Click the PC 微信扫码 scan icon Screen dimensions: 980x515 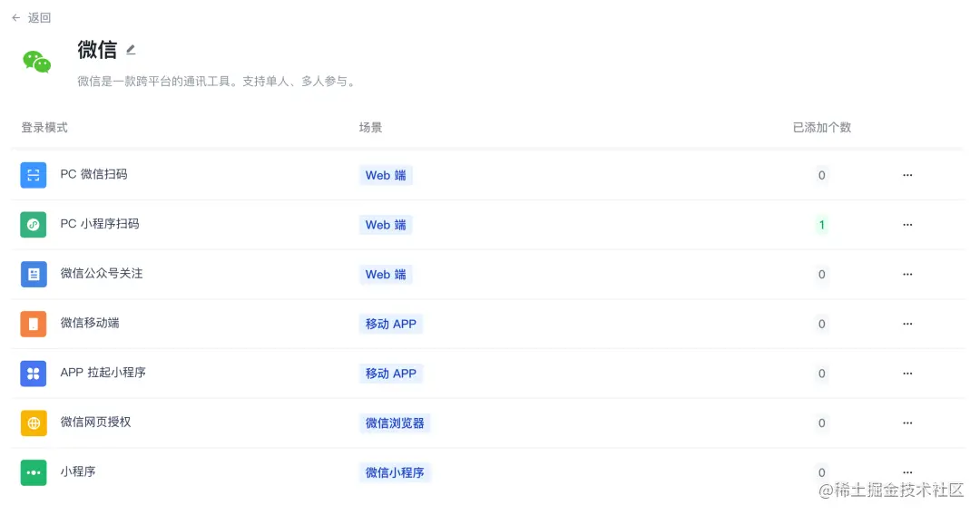(34, 175)
